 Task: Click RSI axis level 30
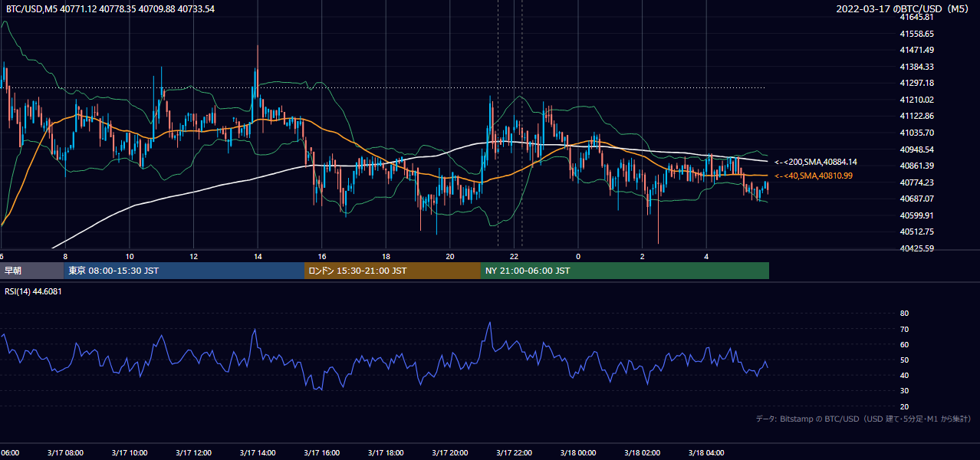[904, 391]
